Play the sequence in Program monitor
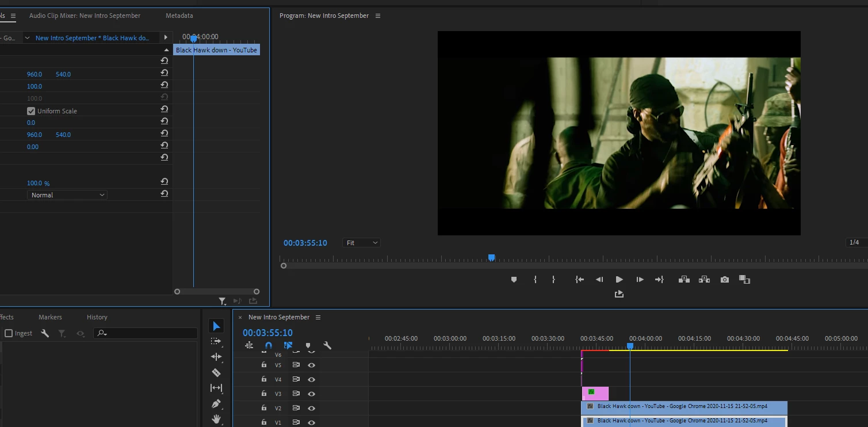Viewport: 868px width, 427px height. click(x=619, y=280)
